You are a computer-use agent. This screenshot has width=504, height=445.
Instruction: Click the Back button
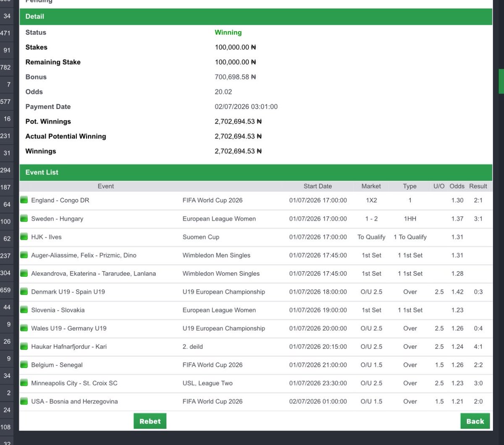click(x=475, y=421)
